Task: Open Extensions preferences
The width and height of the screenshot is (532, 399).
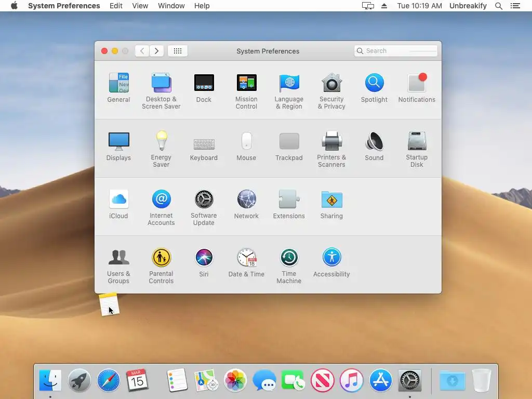Action: (289, 204)
